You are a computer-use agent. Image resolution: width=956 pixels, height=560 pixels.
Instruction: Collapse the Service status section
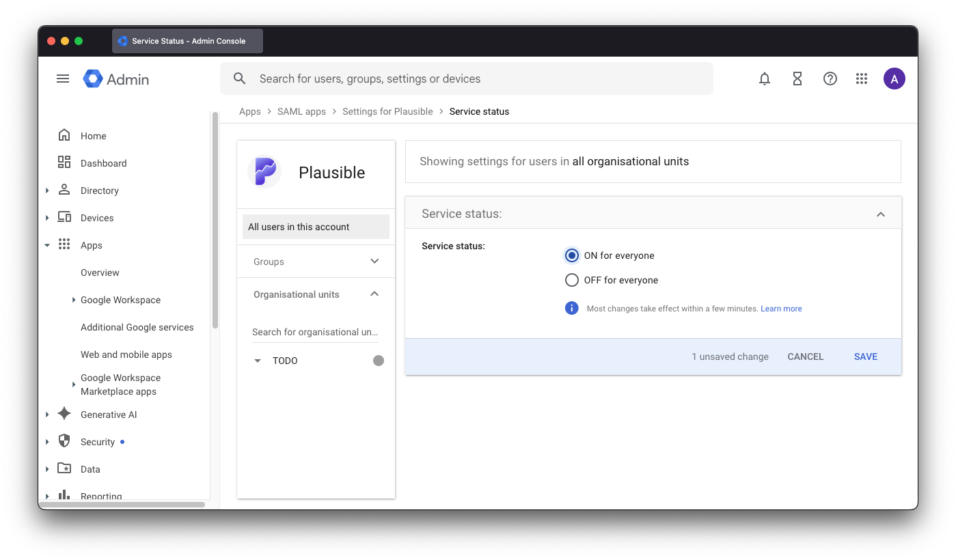coord(881,213)
